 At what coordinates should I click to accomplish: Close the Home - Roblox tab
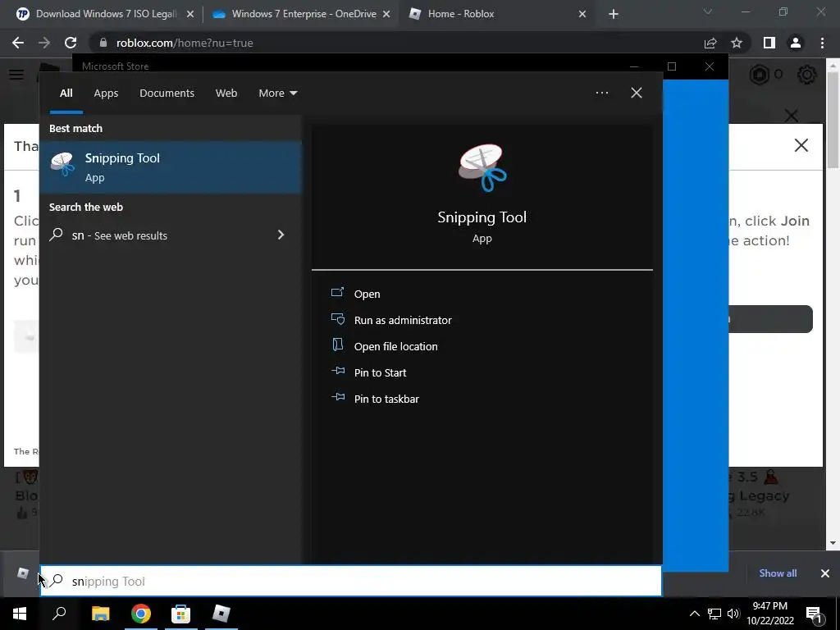pyautogui.click(x=582, y=15)
